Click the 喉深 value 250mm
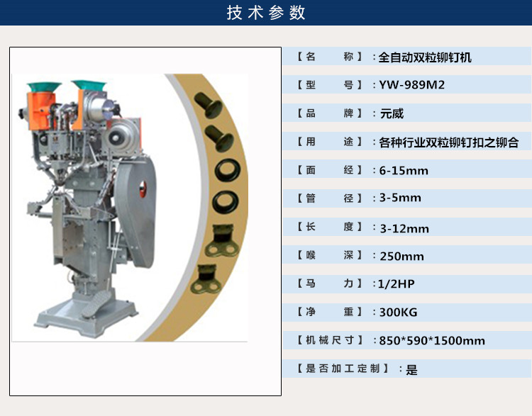 402,257
